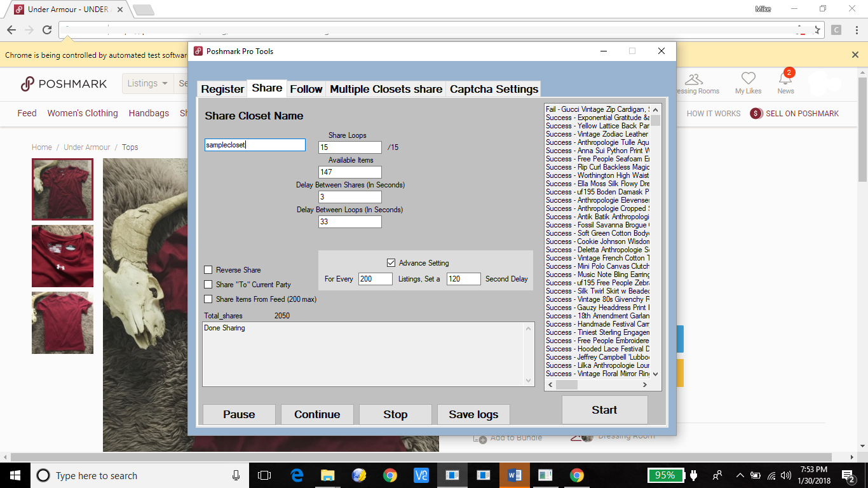Tick Share "To" Current Party checkbox
This screenshot has width=868, height=488.
pyautogui.click(x=208, y=285)
